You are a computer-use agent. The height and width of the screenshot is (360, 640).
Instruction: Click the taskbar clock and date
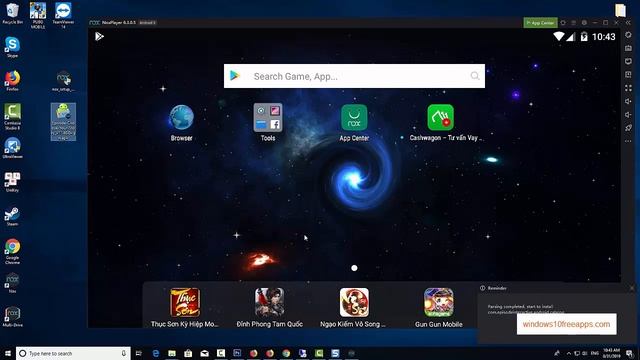611,353
